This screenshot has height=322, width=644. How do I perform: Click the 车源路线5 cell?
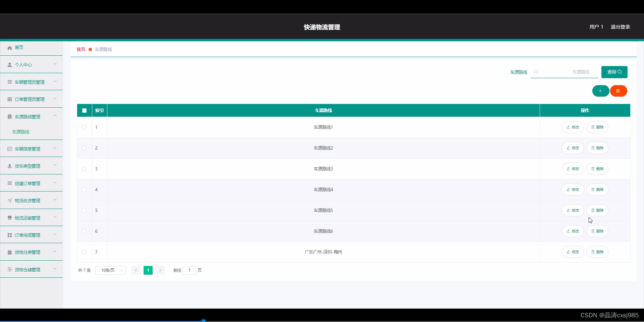pyautogui.click(x=323, y=210)
